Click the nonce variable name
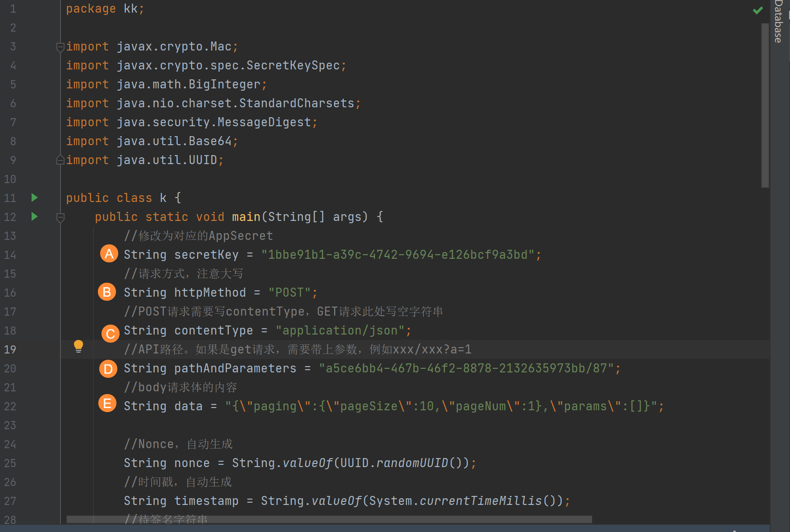Viewport: 790px width, 532px height. click(192, 463)
